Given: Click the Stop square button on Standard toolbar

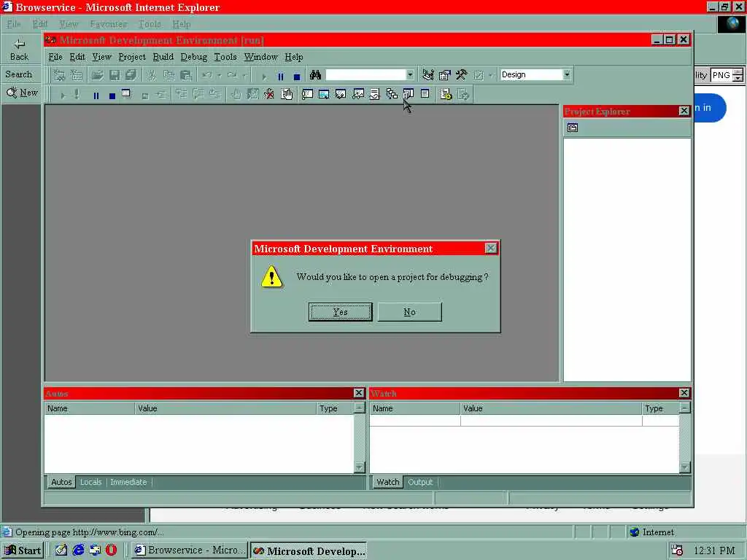Looking at the screenshot, I should (x=297, y=76).
